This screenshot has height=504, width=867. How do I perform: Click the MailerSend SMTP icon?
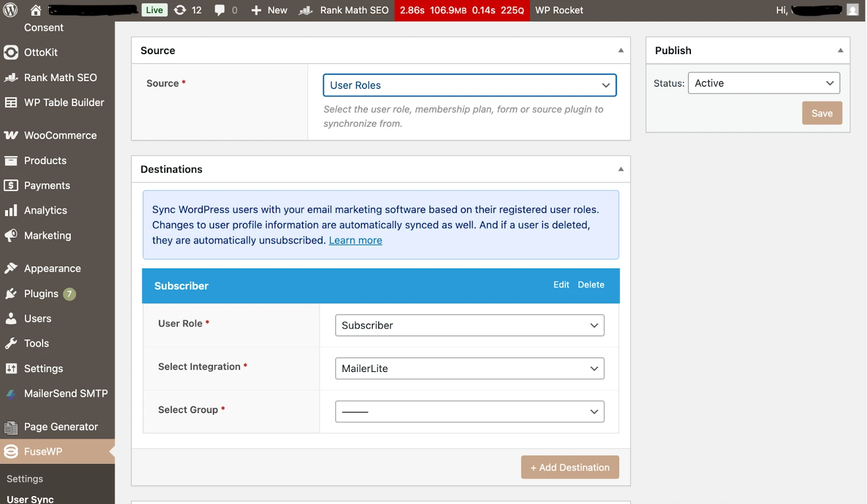(11, 394)
